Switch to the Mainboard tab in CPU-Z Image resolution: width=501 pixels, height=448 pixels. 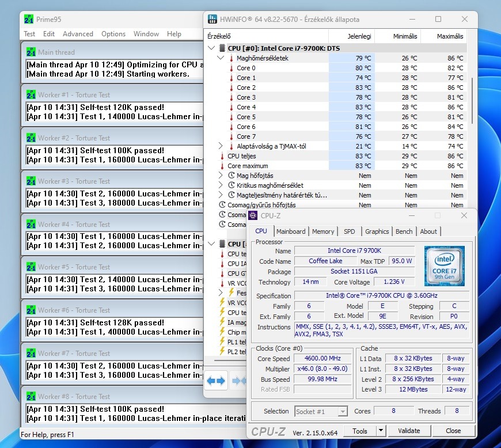pos(291,231)
